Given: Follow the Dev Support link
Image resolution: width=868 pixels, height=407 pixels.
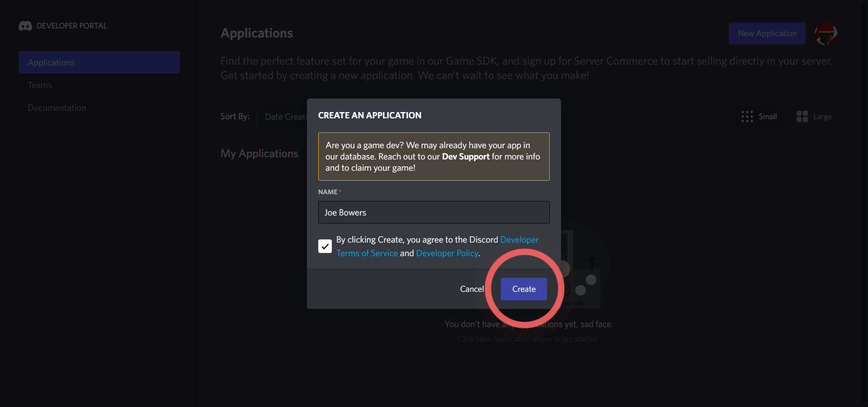Looking at the screenshot, I should (x=466, y=157).
